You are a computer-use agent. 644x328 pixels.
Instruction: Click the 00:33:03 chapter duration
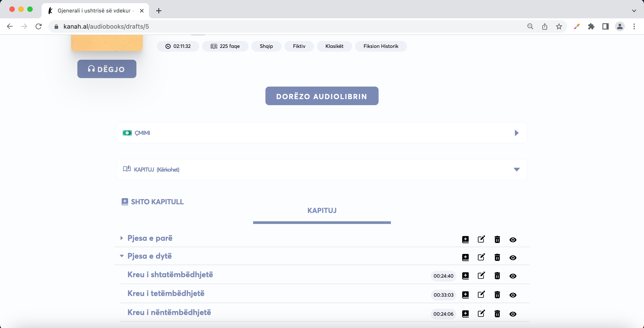click(443, 295)
